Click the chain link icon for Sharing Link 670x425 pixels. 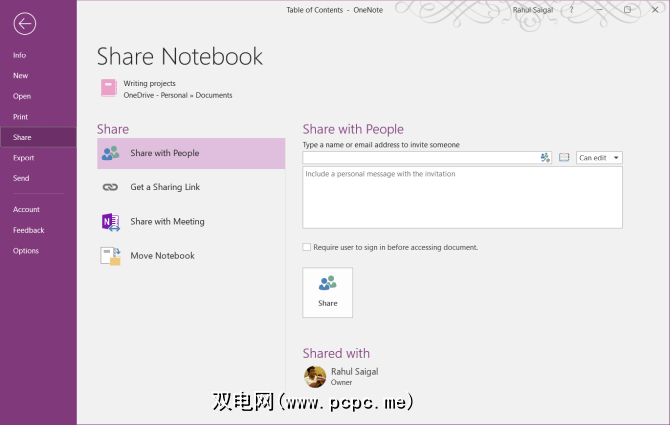(110, 187)
